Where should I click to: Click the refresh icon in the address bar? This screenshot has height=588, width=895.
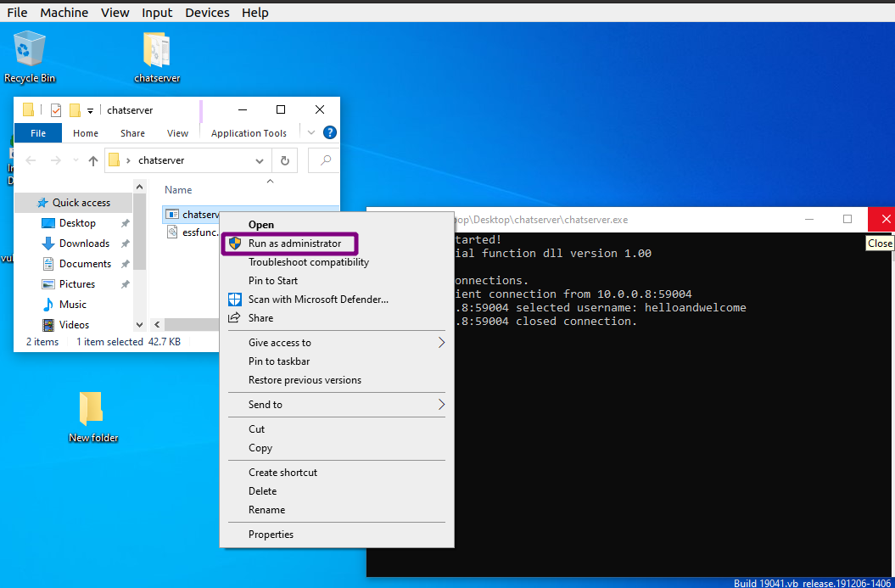click(x=284, y=160)
